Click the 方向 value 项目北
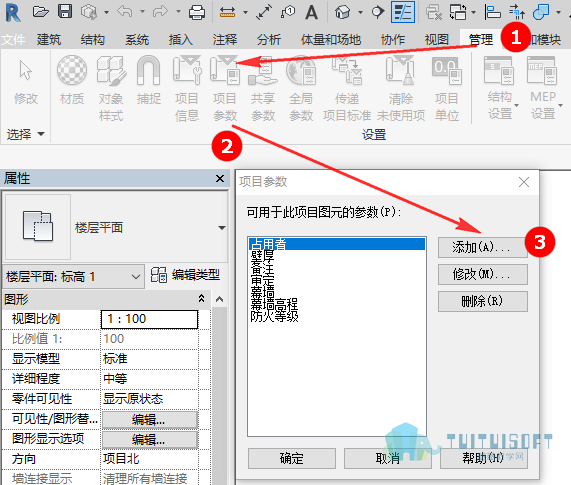 tap(149, 459)
